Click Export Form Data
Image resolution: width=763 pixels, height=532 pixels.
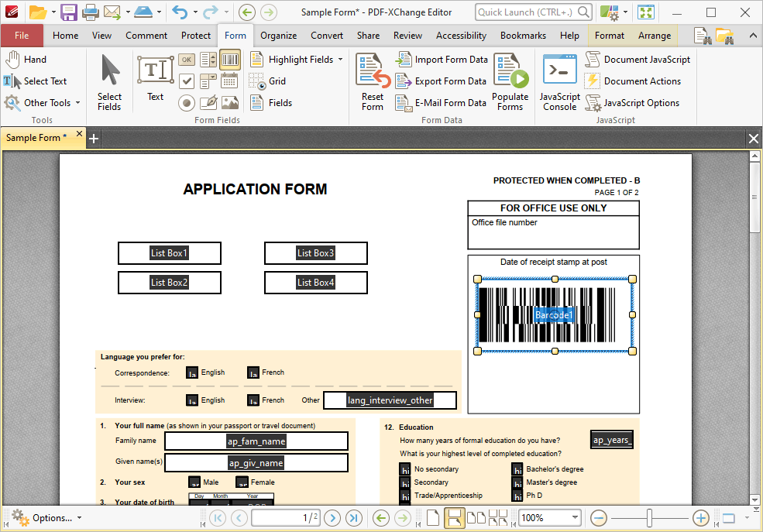(x=441, y=81)
